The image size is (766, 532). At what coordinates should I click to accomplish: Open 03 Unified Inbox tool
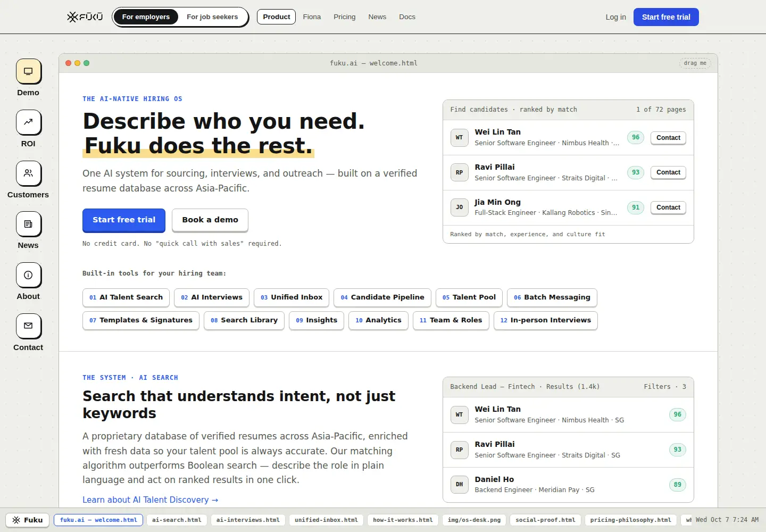[x=292, y=297]
